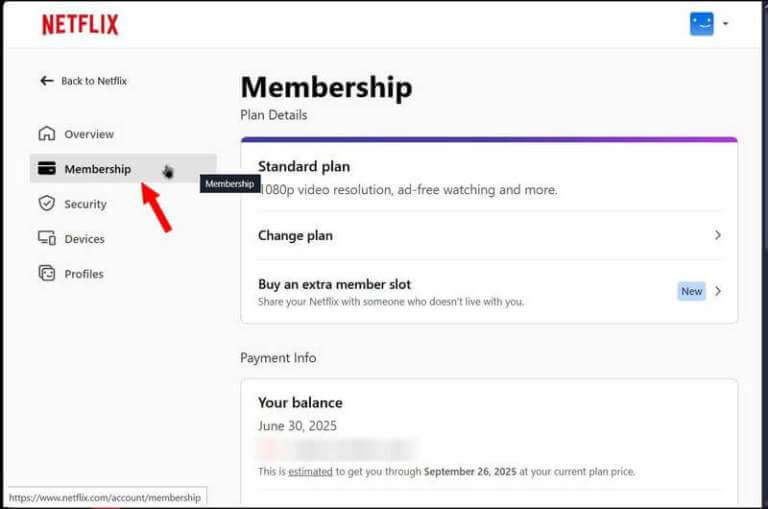
Task: Click the Overview home icon
Action: pos(47,133)
